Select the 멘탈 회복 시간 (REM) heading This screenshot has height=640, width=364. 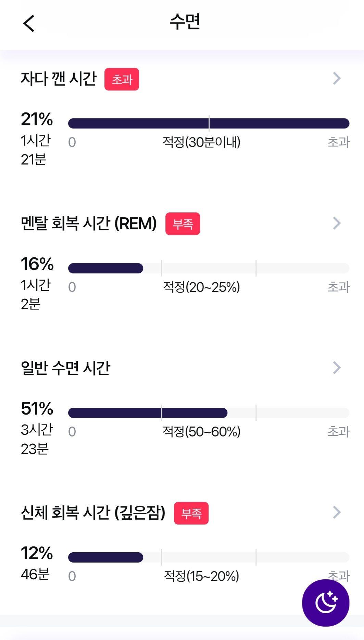[x=89, y=223]
